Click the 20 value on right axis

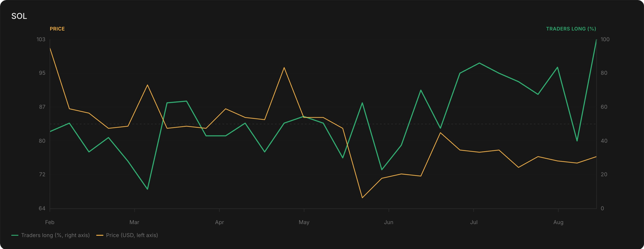[x=604, y=175]
